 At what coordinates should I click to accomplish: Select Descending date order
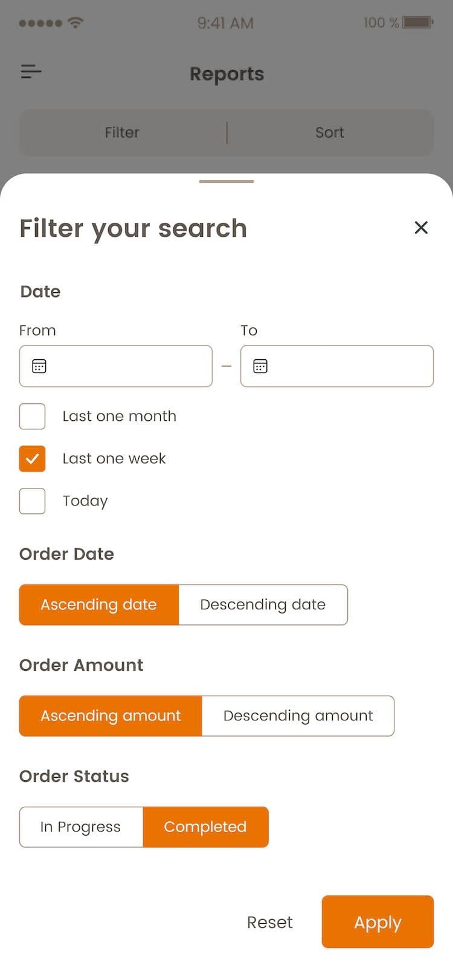[x=263, y=604]
